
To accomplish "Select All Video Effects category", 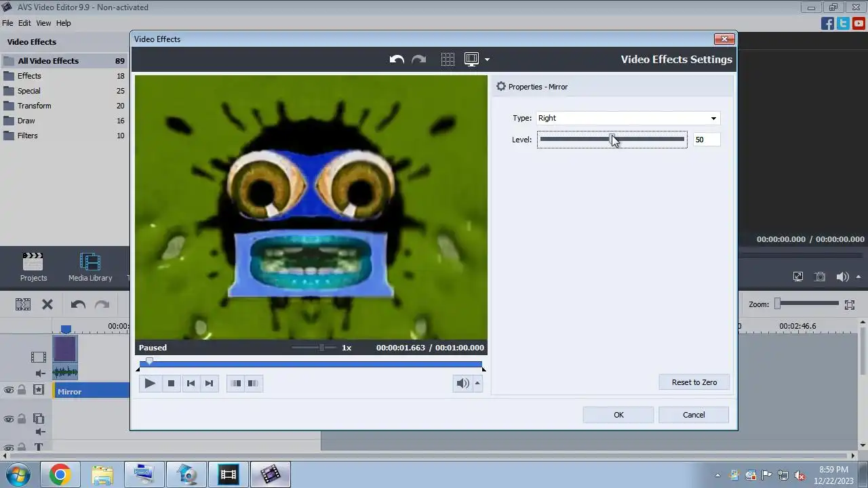I will tap(64, 61).
